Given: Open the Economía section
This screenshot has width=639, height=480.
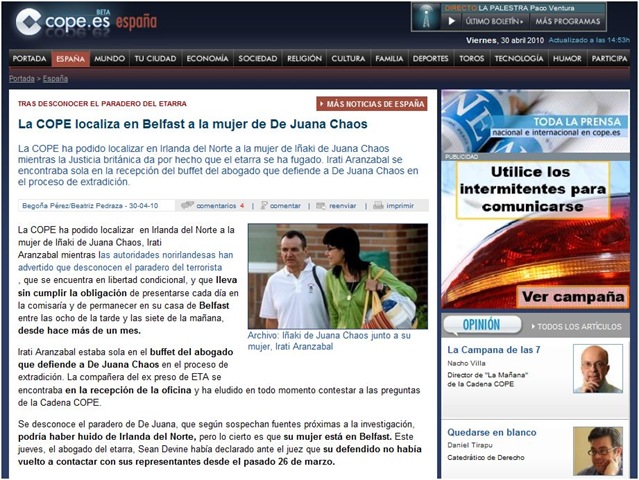Looking at the screenshot, I should tap(207, 59).
